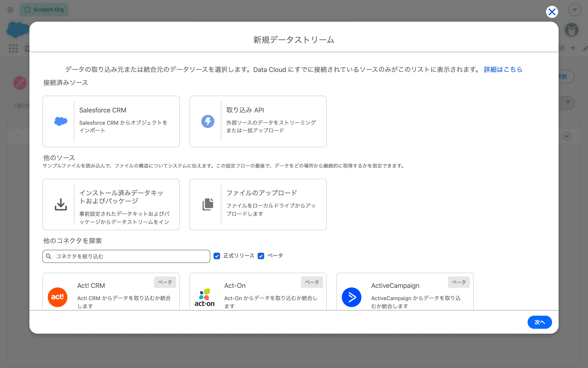Viewport: 588px width, 368px height.
Task: Click the 次へ button
Action: (539, 322)
